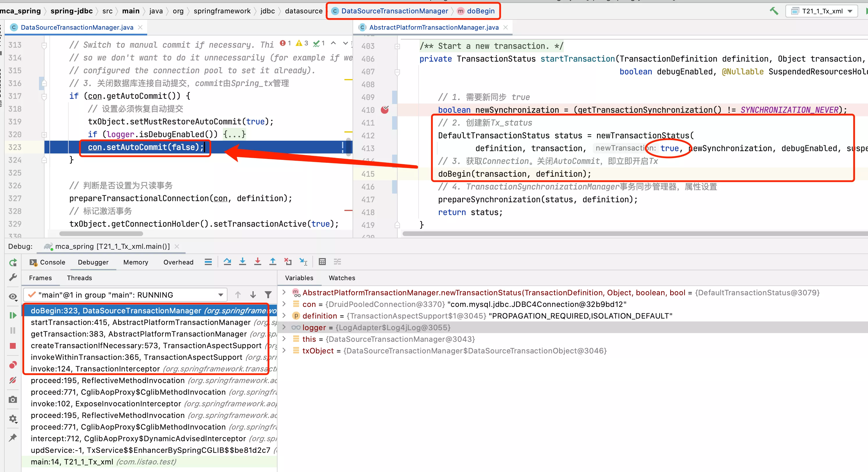Go to previous highlighted error arrow
The image size is (868, 472).
click(x=333, y=43)
